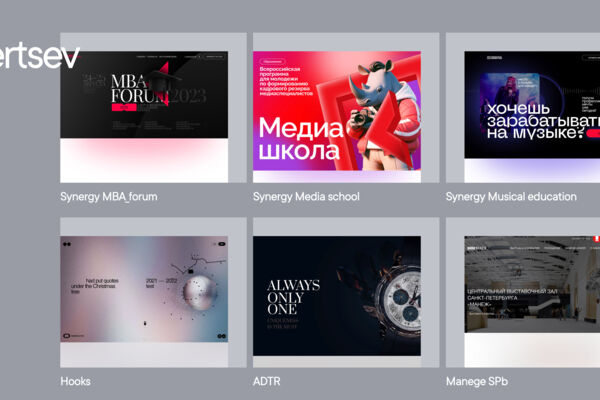This screenshot has width=600, height=400.
Task: Click the 'ADTR' caption
Action: [x=267, y=381]
